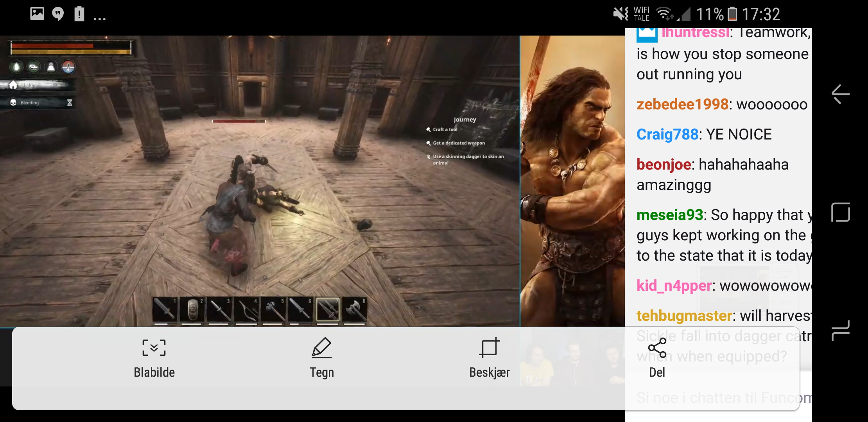This screenshot has width=868, height=422.
Task: Tap the second food status icon
Action: pyautogui.click(x=34, y=67)
